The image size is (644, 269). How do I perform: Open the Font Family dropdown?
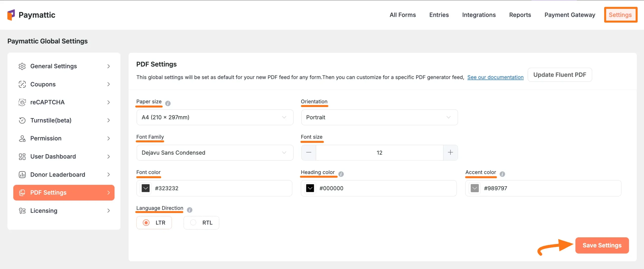point(215,153)
